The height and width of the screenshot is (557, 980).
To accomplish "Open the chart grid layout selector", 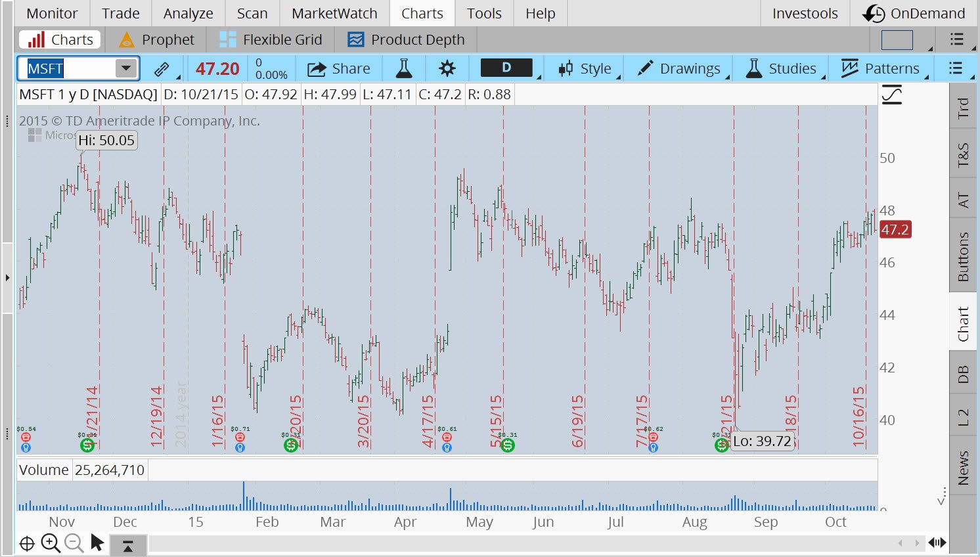I will tap(897, 40).
